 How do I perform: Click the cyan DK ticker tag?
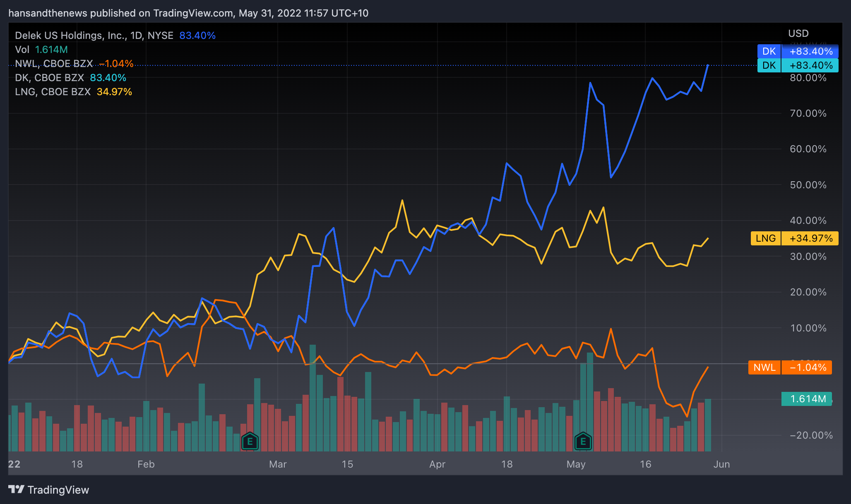pyautogui.click(x=769, y=65)
